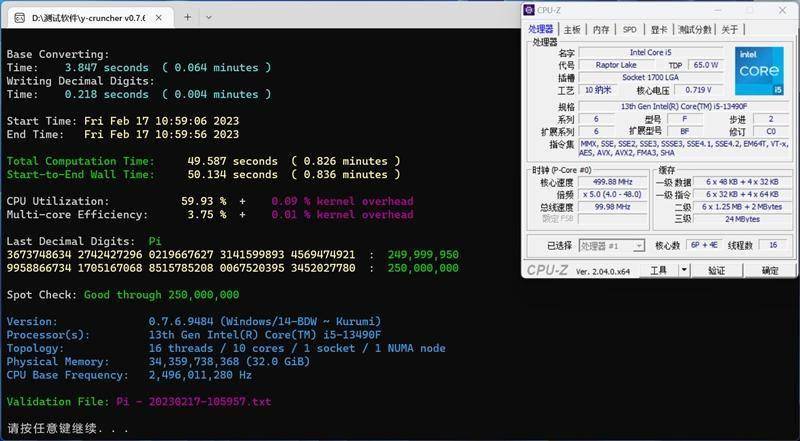This screenshot has height=441, width=800.
Task: Switch to the 内存 tab in CPU-Z
Action: click(601, 30)
